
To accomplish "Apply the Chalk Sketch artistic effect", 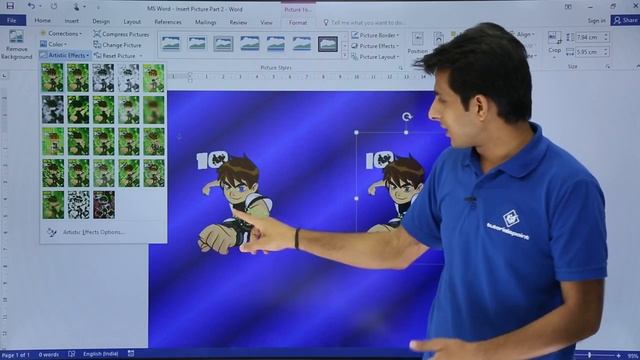I will 53,110.
